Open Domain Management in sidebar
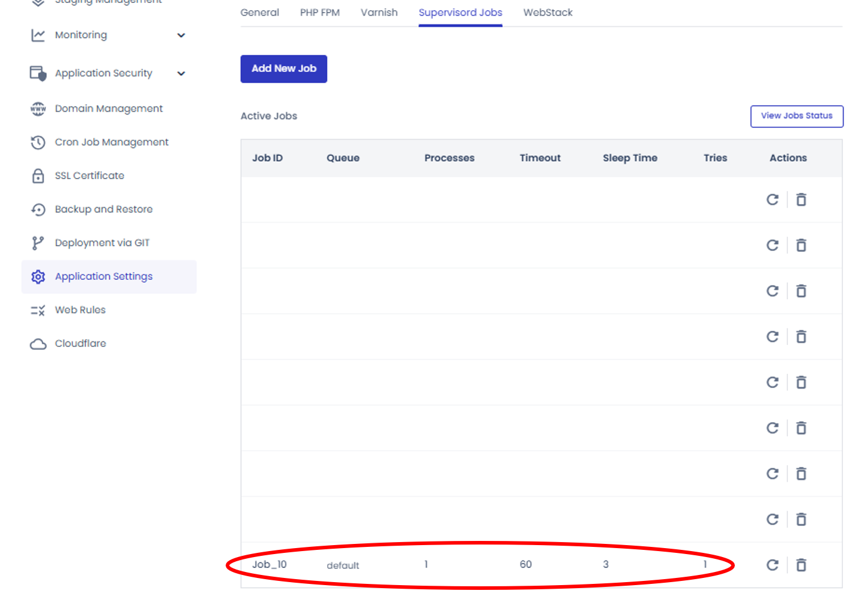 pos(109,109)
